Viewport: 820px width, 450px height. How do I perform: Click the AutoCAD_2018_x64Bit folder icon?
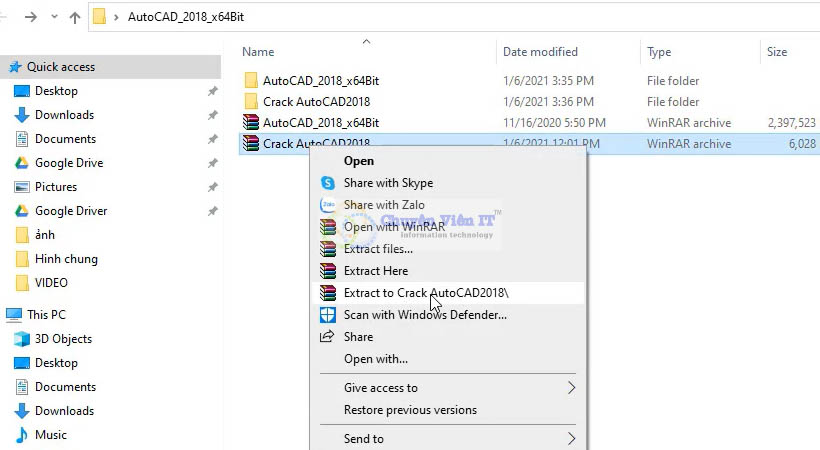pos(251,81)
